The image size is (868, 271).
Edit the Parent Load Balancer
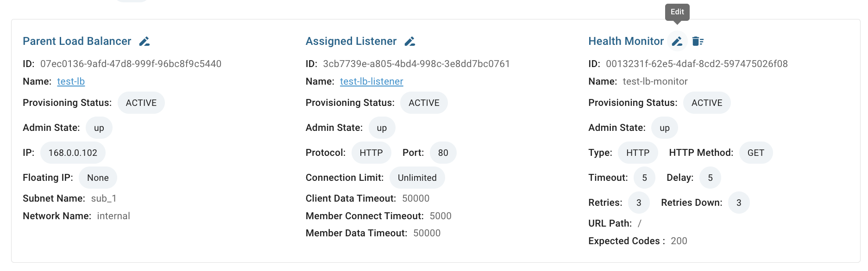tap(145, 42)
